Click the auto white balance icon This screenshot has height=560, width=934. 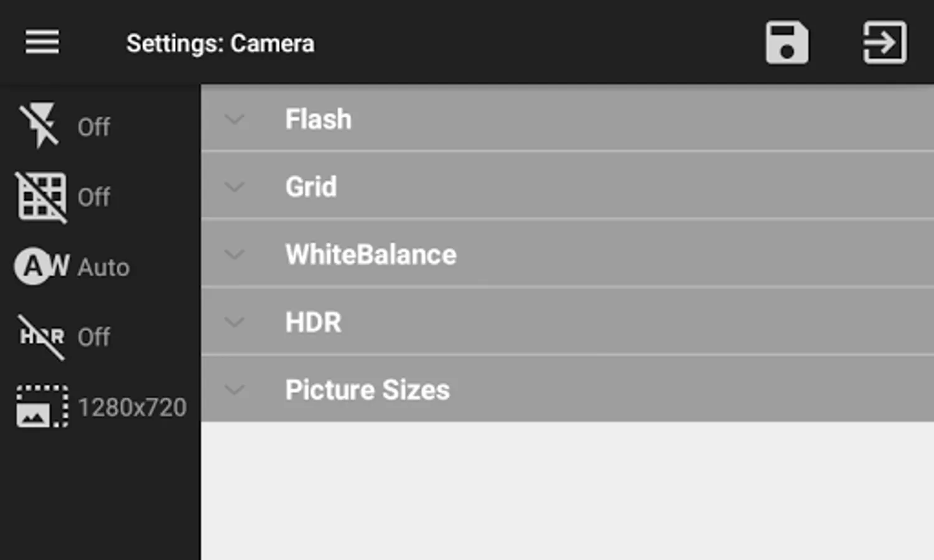pyautogui.click(x=41, y=266)
